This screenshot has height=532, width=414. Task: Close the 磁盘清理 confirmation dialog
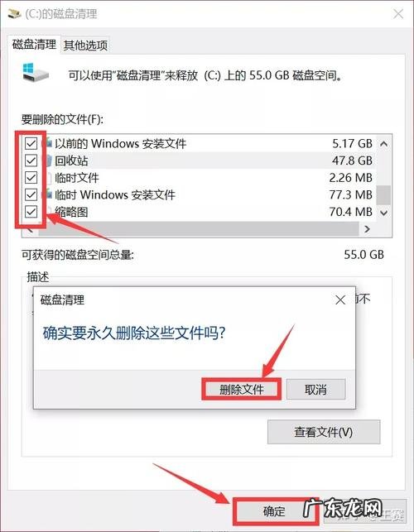340,300
